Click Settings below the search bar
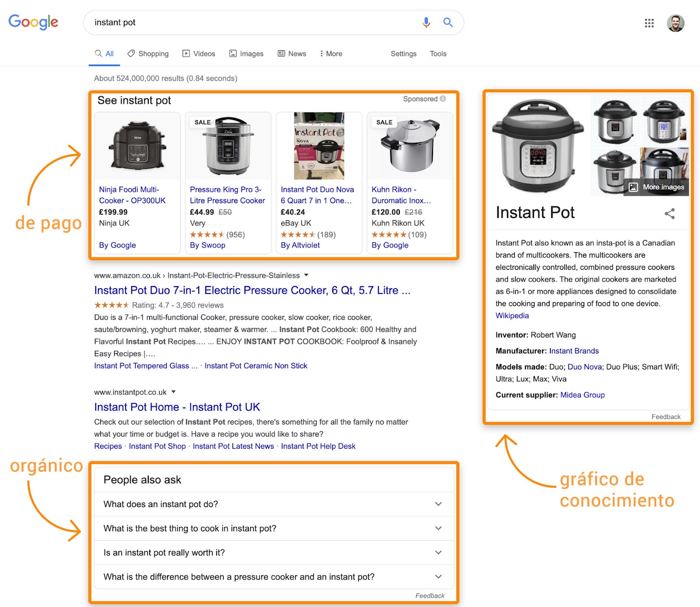The width and height of the screenshot is (700, 607). pos(403,53)
